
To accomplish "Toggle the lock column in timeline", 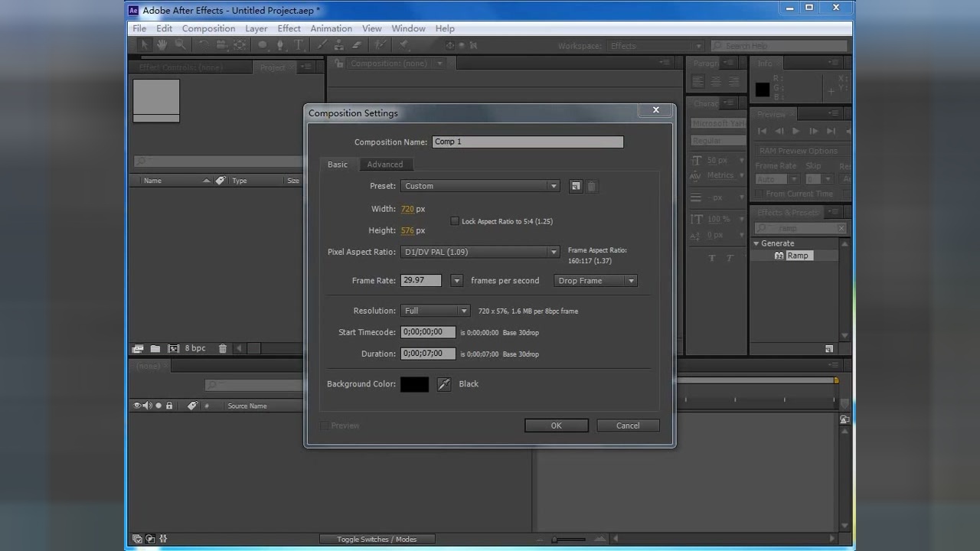I will pos(169,406).
